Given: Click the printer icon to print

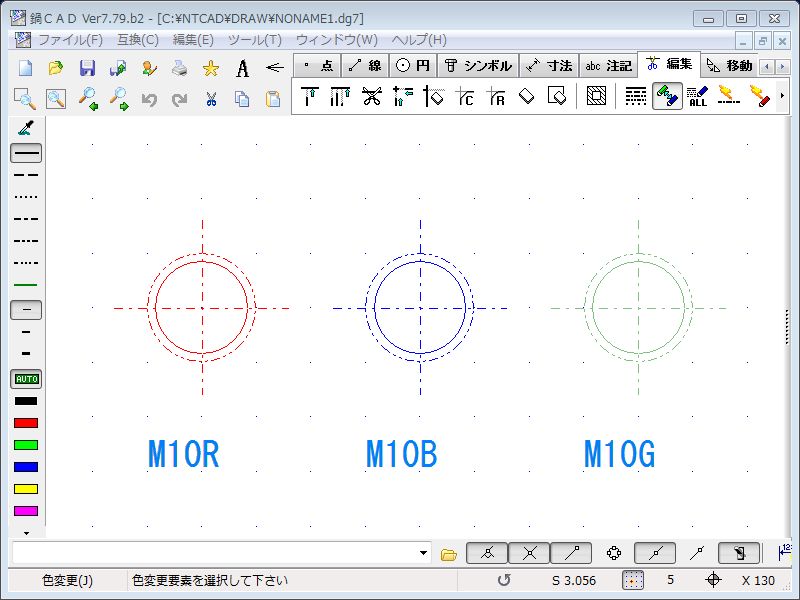Looking at the screenshot, I should [180, 68].
